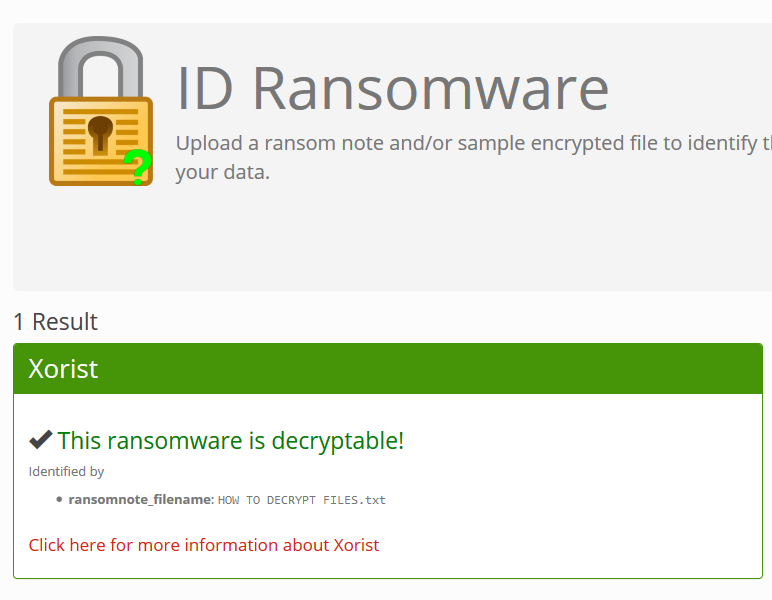Open more information about Xorist link

pyautogui.click(x=204, y=545)
